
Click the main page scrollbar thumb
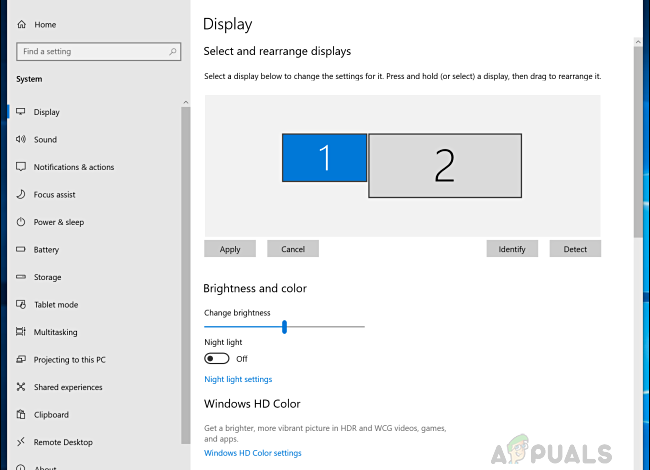[638, 142]
